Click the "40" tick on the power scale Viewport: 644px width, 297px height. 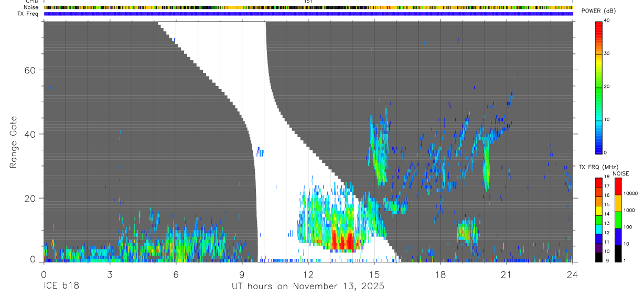click(607, 20)
